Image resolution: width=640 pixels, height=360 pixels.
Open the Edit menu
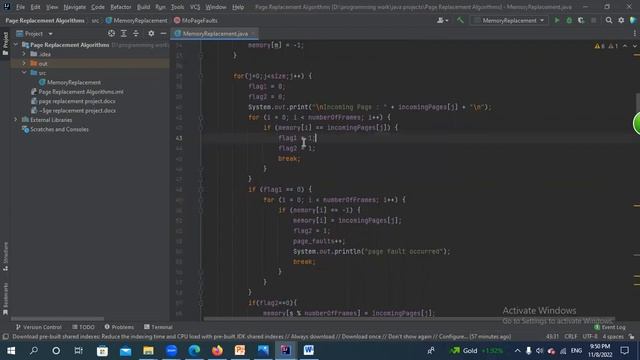click(36, 7)
